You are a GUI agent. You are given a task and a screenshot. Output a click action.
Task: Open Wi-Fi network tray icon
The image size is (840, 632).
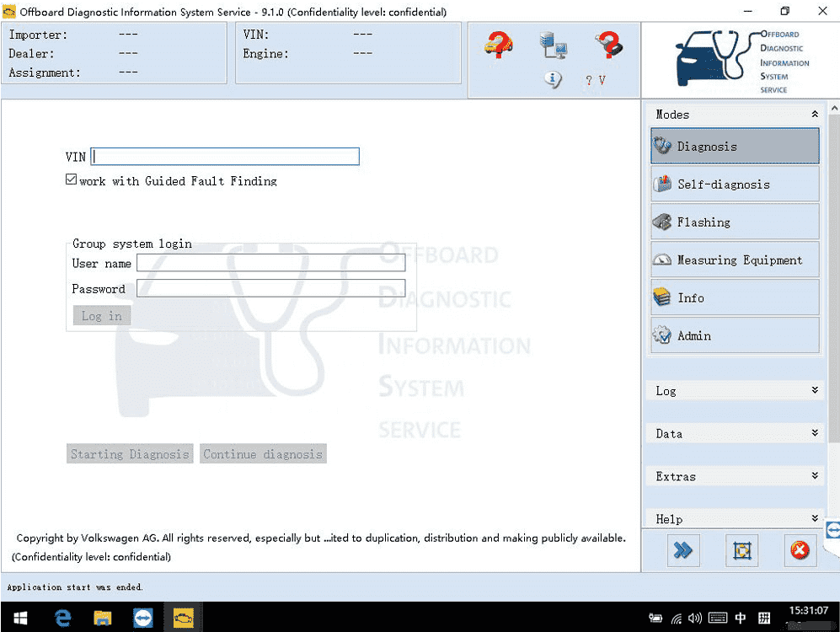(676, 619)
